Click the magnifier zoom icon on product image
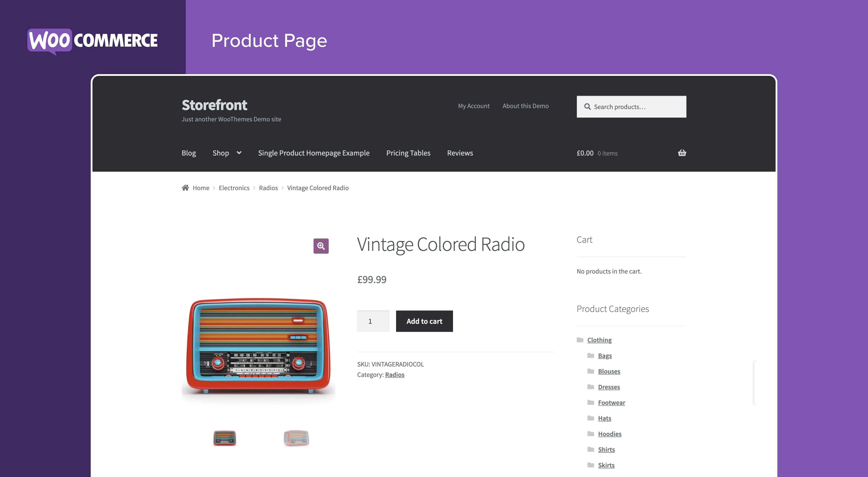This screenshot has height=477, width=868. 321,246
